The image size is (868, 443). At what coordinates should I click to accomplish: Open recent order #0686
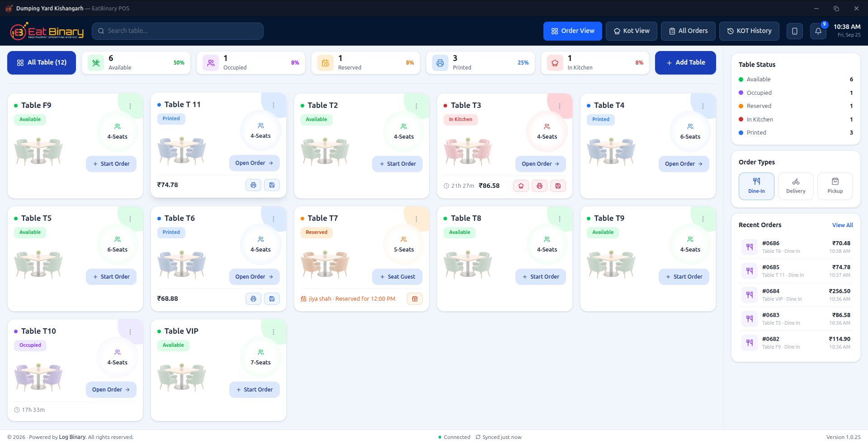tap(796, 247)
